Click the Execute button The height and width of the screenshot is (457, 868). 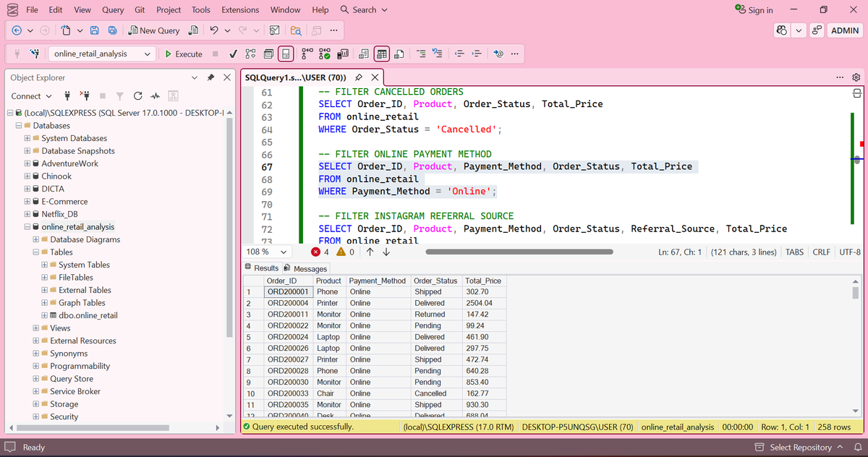(x=184, y=54)
